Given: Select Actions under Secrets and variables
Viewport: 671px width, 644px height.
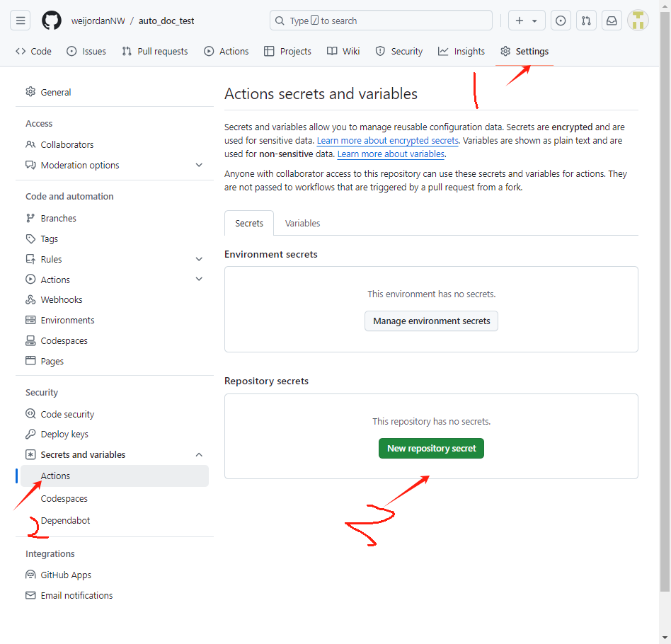Looking at the screenshot, I should coord(114,476).
